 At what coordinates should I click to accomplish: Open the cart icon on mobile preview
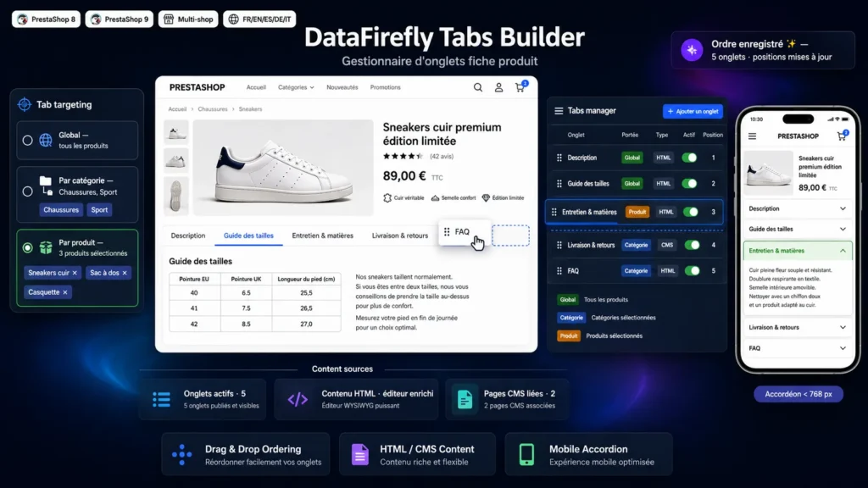[x=842, y=136]
